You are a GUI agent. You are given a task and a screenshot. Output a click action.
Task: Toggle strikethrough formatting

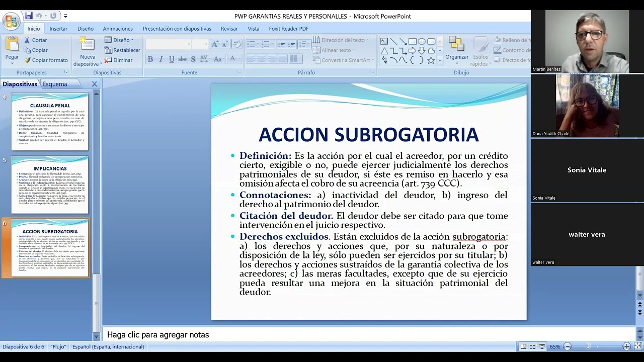[182, 59]
